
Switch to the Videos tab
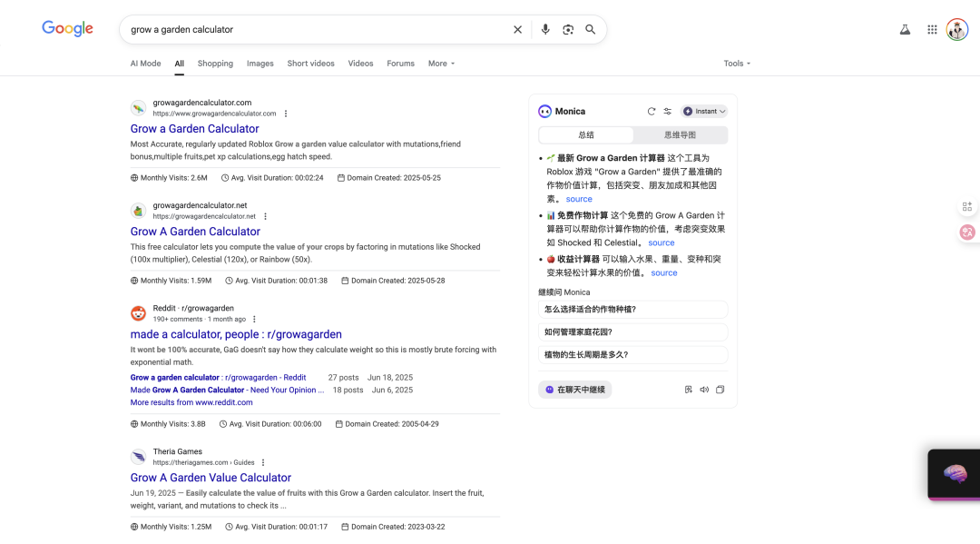(x=360, y=64)
